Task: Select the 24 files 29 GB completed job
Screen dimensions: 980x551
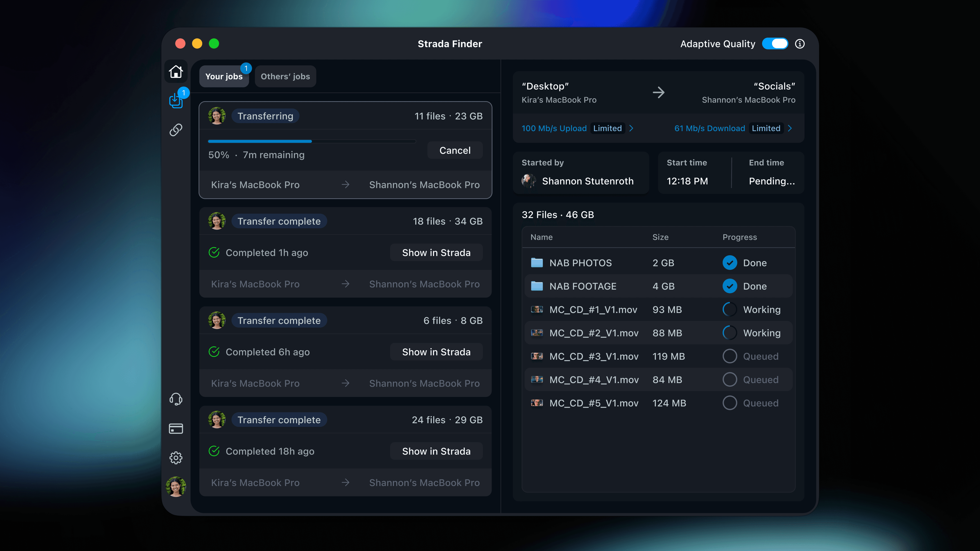Action: click(345, 451)
